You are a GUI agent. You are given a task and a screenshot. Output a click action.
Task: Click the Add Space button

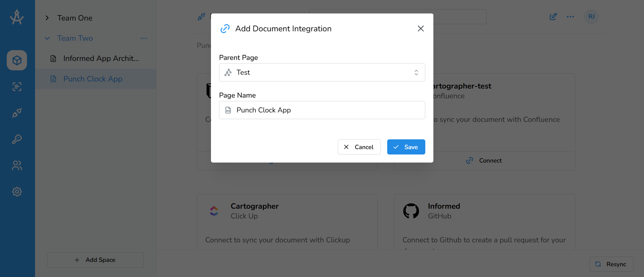pyautogui.click(x=95, y=260)
